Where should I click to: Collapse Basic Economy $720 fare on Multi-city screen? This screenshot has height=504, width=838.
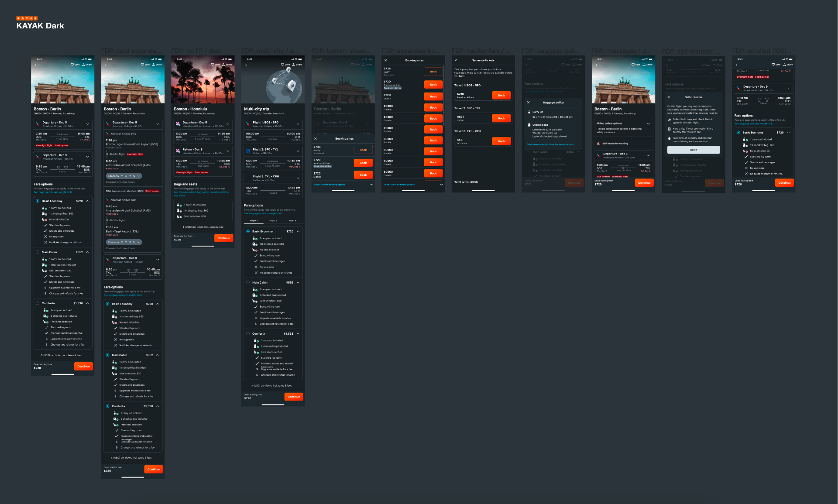(x=298, y=231)
